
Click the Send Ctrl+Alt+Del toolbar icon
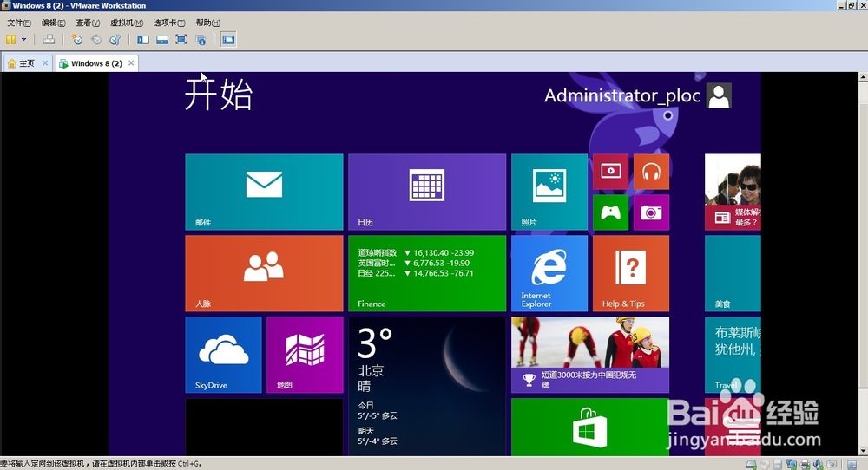pyautogui.click(x=49, y=40)
